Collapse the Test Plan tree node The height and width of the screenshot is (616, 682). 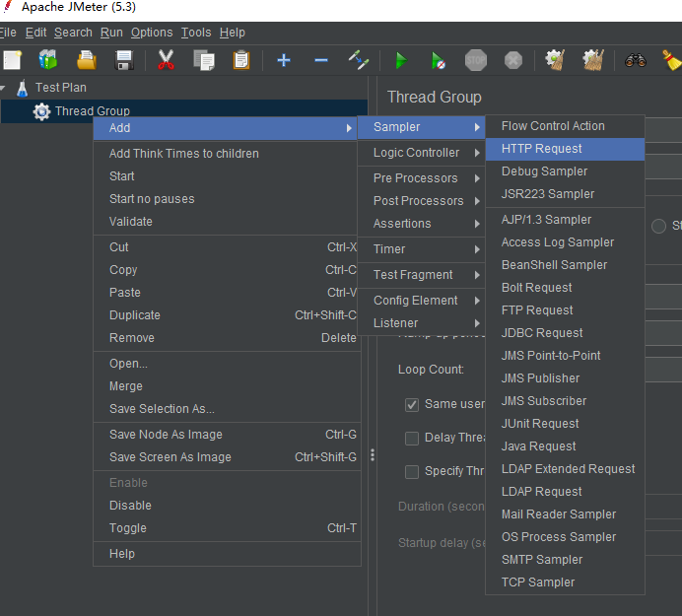(3, 88)
